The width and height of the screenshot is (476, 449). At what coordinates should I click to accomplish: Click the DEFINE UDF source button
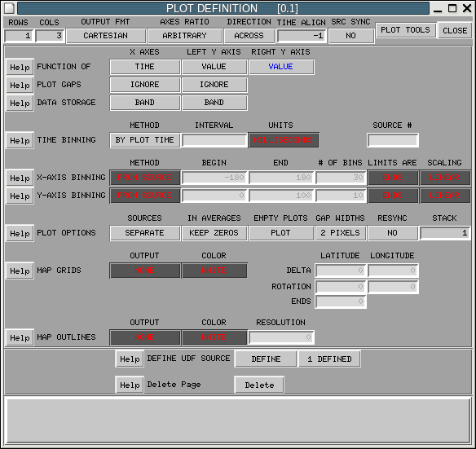266,359
